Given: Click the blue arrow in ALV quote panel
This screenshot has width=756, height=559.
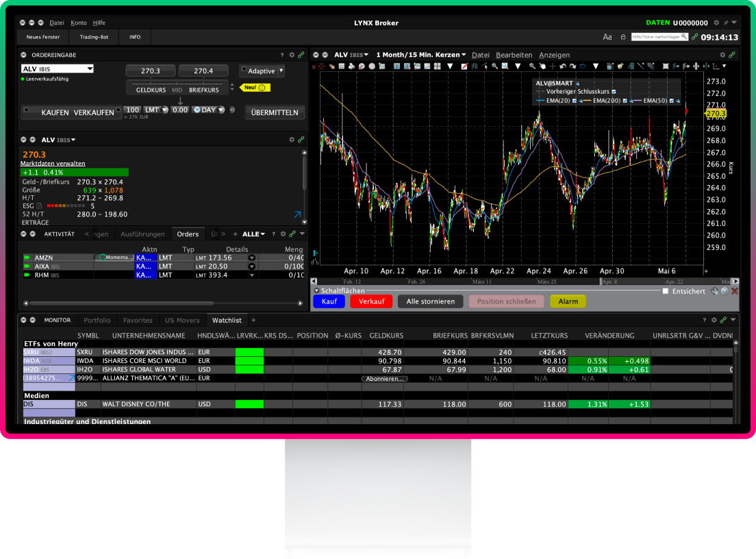Looking at the screenshot, I should (x=297, y=214).
